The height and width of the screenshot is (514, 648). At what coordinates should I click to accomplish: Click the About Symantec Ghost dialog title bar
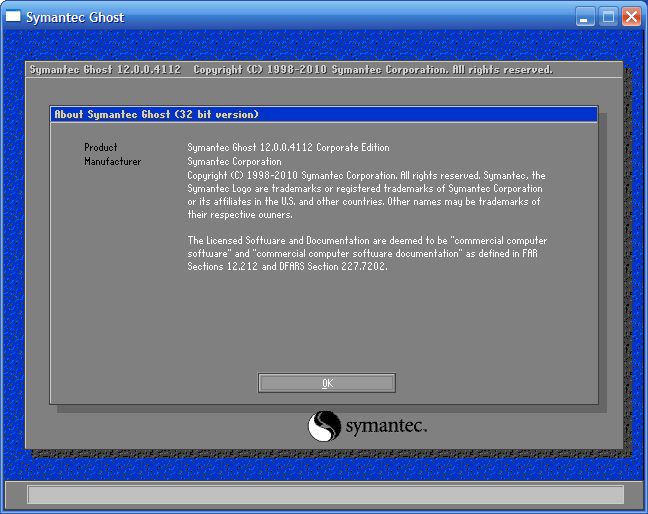tap(324, 114)
